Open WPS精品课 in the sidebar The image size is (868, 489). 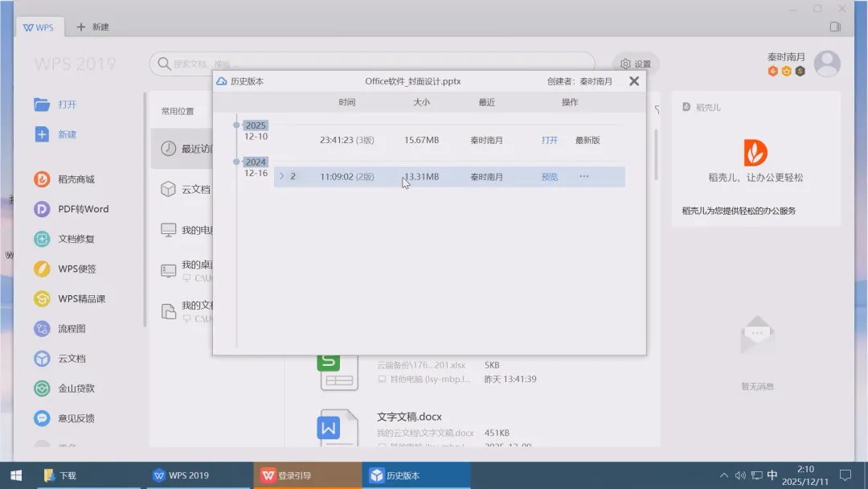click(70, 298)
